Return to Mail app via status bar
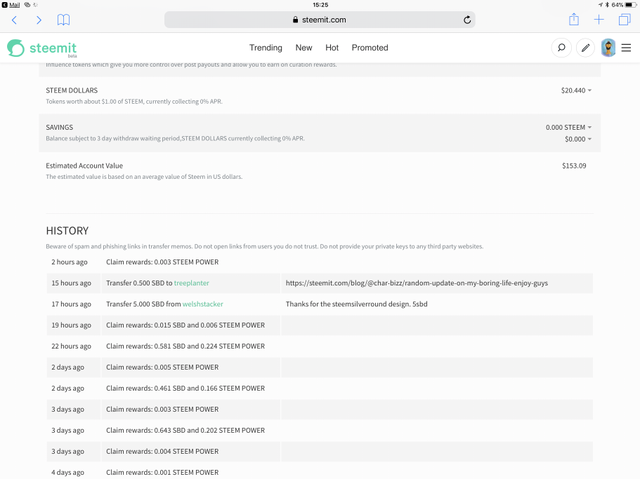Viewport: 640px width, 479px height. point(11,5)
